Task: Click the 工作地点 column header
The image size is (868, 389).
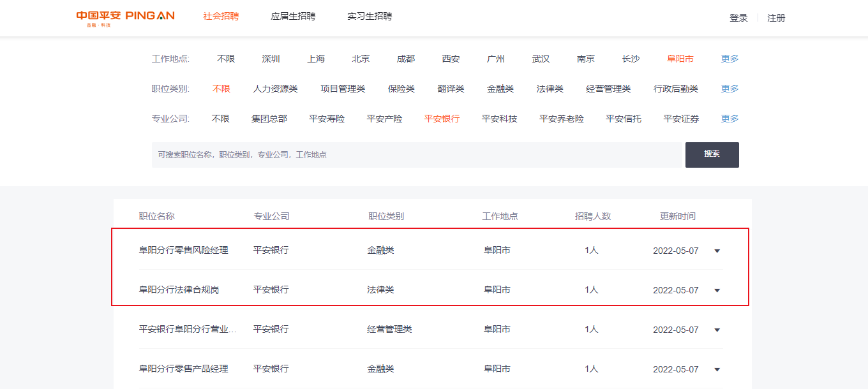Action: [x=500, y=216]
